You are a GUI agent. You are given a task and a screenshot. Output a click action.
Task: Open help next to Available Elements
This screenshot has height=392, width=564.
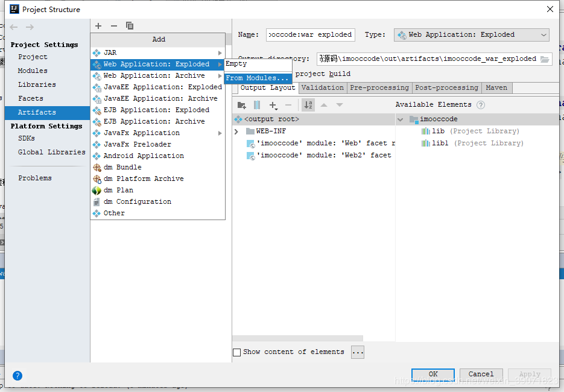tap(480, 104)
